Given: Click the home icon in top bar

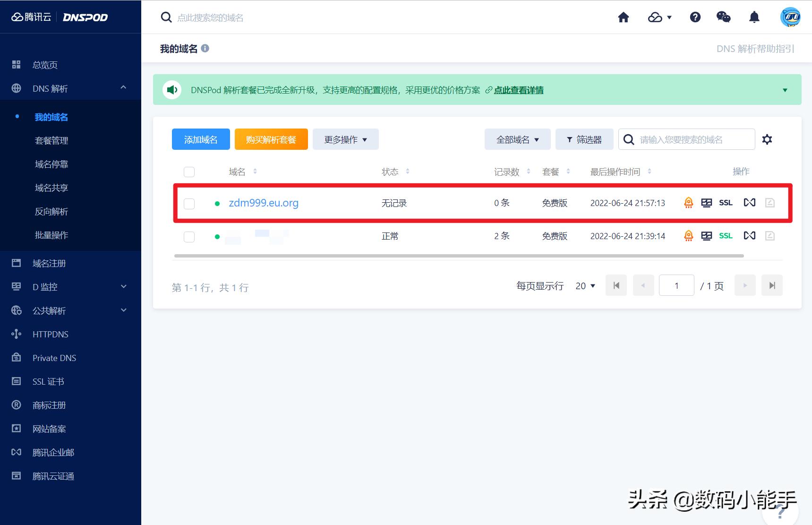Looking at the screenshot, I should click(623, 17).
